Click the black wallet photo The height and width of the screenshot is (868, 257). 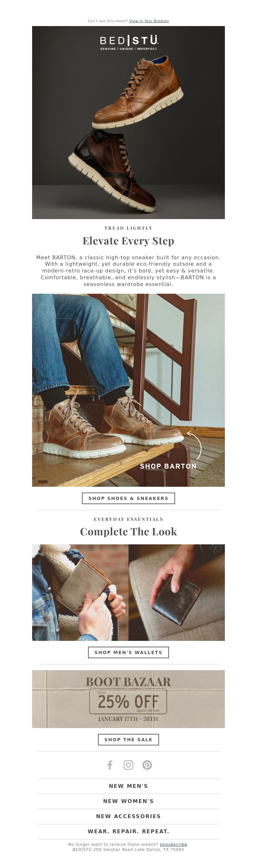click(x=177, y=592)
